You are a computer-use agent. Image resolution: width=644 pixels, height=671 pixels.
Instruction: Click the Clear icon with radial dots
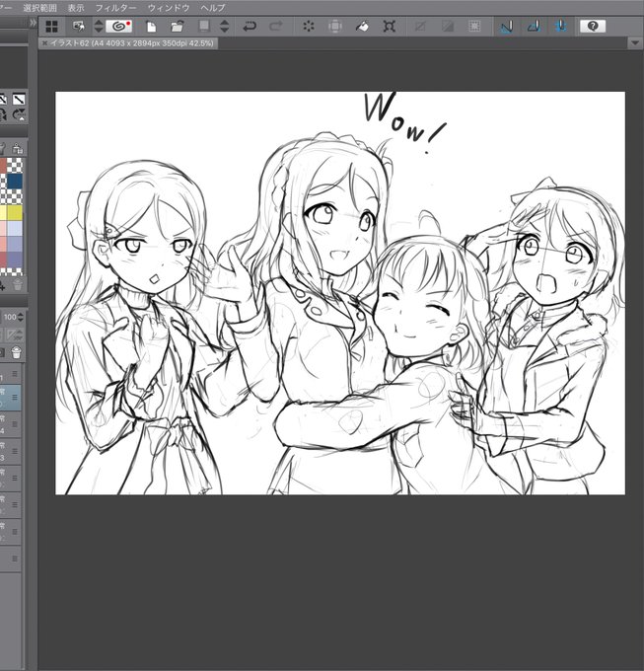(309, 27)
